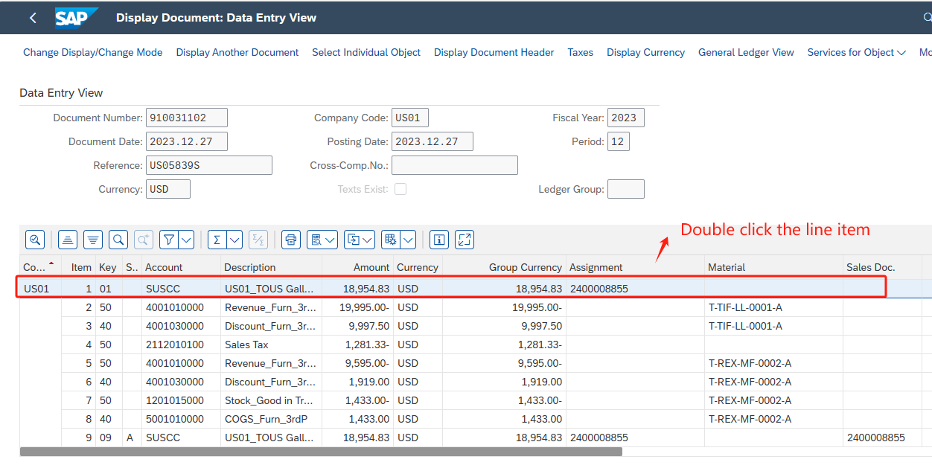The width and height of the screenshot is (932, 472).
Task: Sort table in descending order
Action: point(93,239)
